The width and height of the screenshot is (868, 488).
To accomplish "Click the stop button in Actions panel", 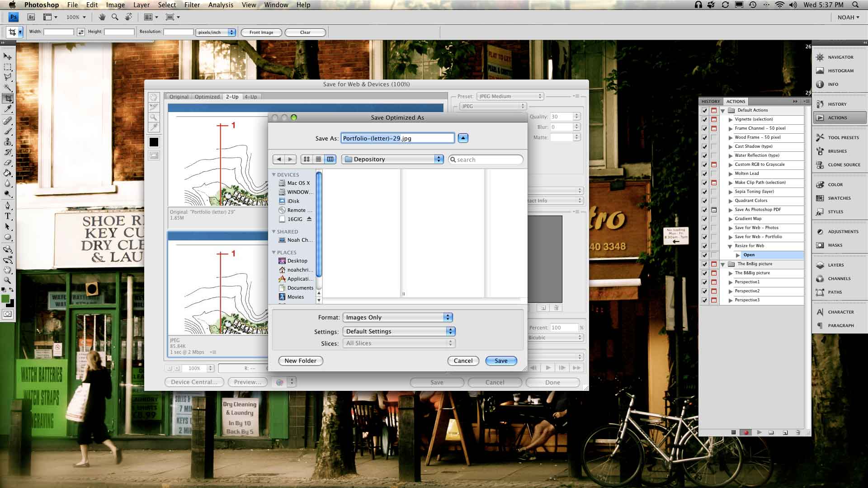I will 733,432.
